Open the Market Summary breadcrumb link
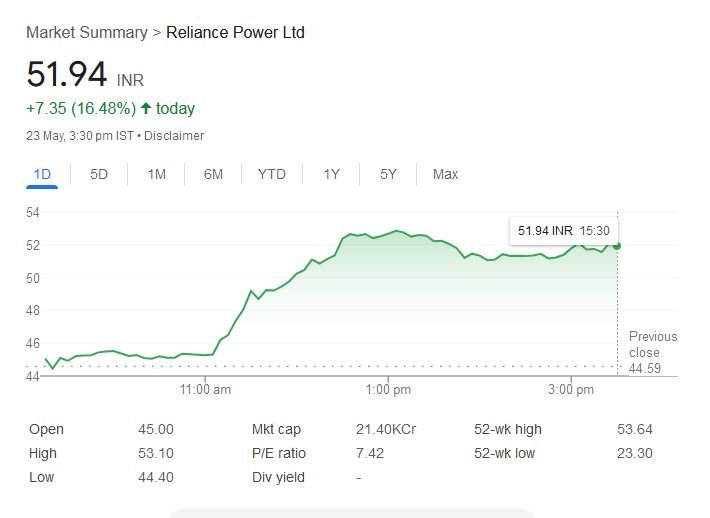 point(86,33)
